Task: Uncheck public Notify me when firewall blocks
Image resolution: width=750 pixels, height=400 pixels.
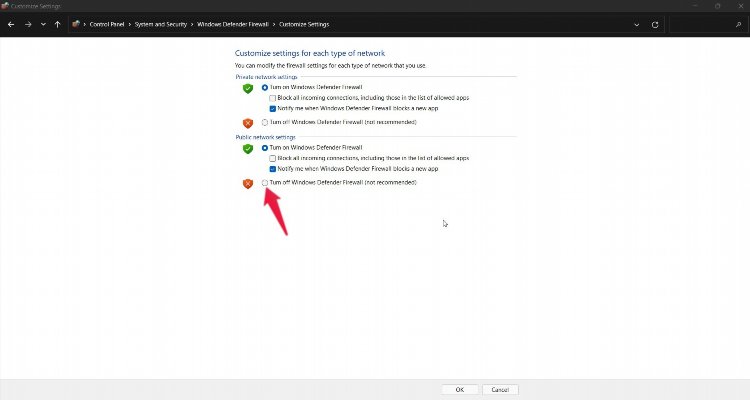Action: coord(272,169)
